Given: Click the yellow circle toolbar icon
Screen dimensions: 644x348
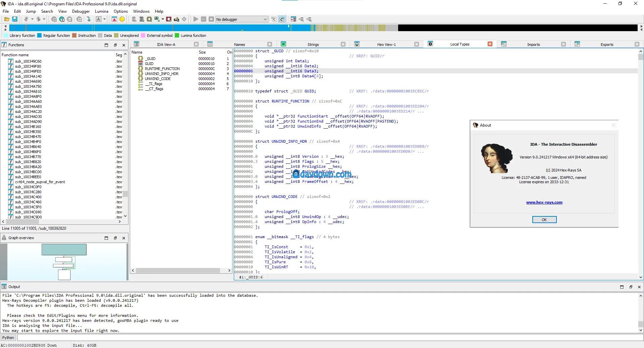Looking at the screenshot, I should (x=122, y=19).
